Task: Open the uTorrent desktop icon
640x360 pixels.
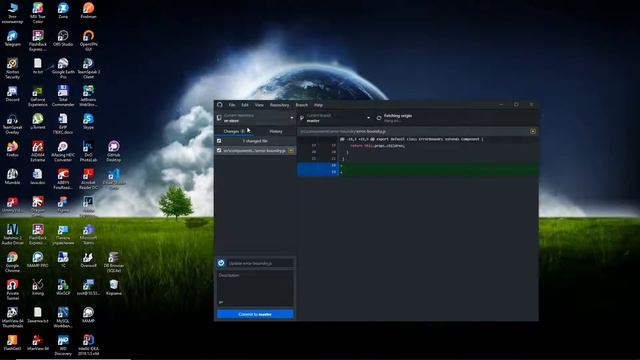Action: click(38, 122)
